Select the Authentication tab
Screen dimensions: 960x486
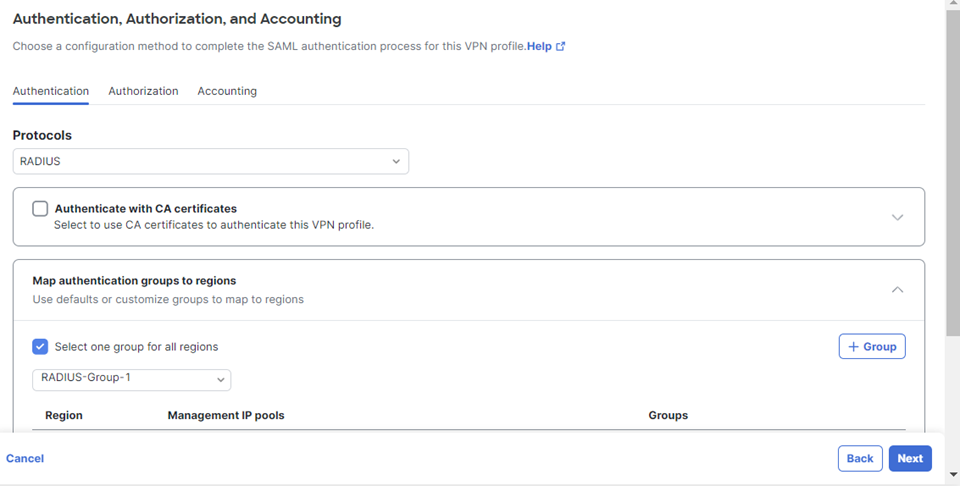point(51,91)
